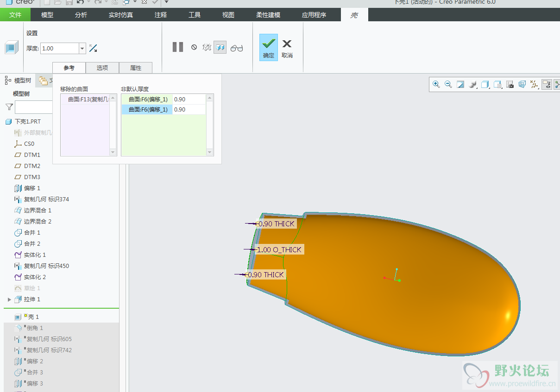Switch to the 分析 ribbon tab
Screen dimensions: 560x392
(x=81, y=15)
